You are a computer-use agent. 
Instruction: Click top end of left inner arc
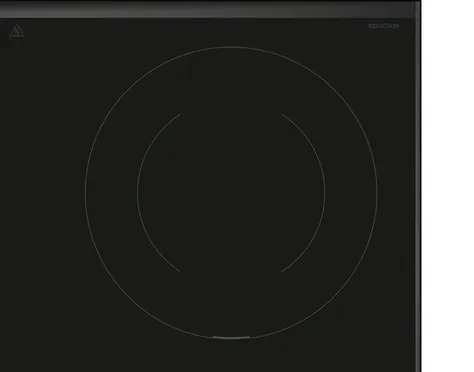[181, 114]
